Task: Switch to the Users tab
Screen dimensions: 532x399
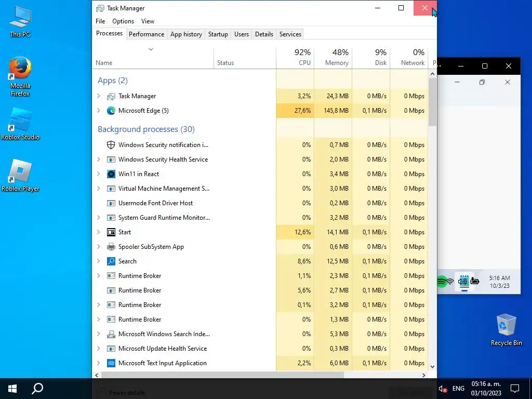Action: click(x=242, y=34)
